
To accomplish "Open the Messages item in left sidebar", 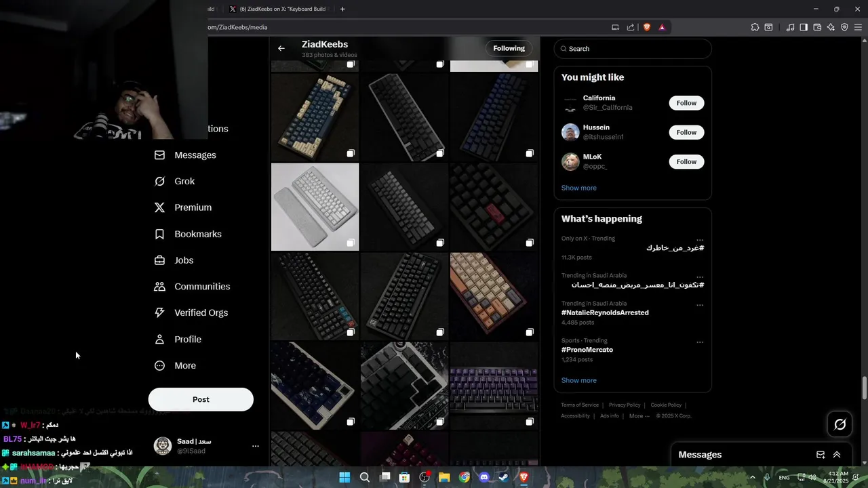I will click(x=185, y=155).
